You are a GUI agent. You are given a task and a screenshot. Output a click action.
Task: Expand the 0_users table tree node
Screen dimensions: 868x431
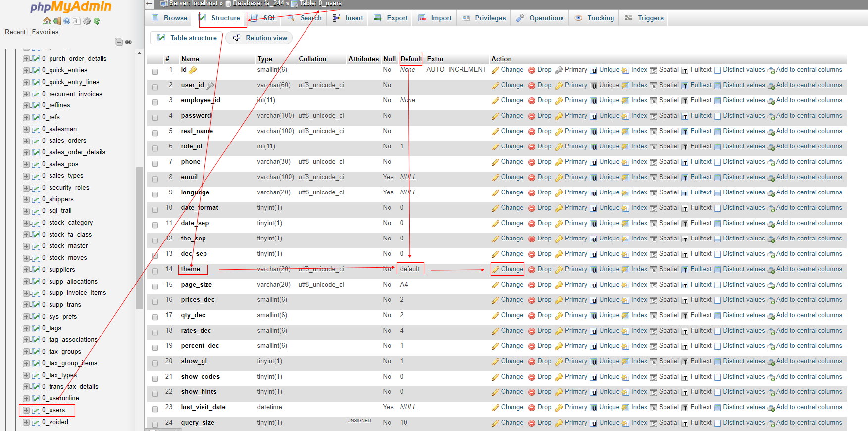point(26,410)
